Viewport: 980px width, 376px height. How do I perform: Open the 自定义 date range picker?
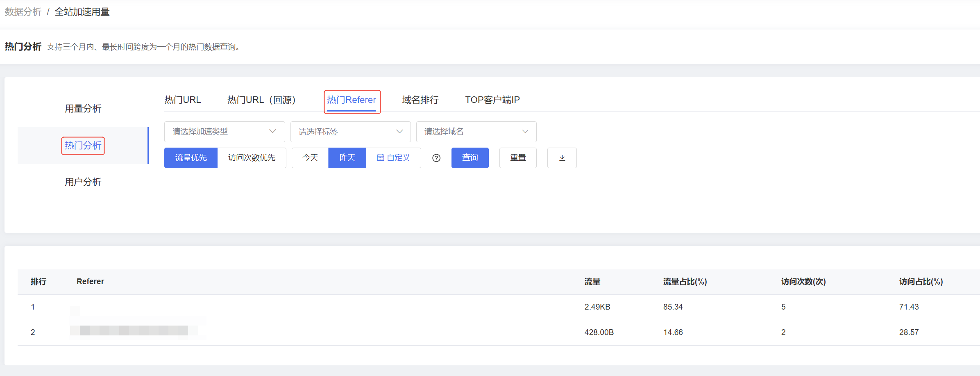point(393,158)
